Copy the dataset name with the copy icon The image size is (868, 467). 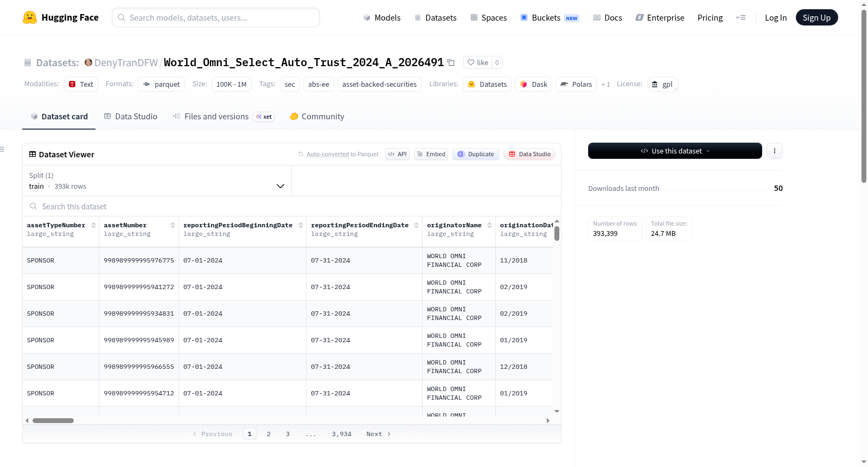point(451,62)
